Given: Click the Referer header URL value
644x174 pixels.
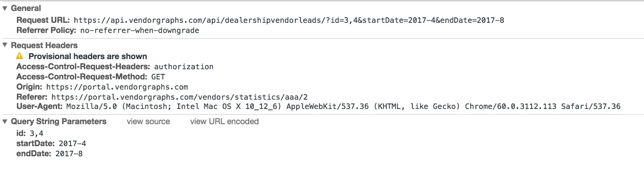Looking at the screenshot, I should point(183,97).
